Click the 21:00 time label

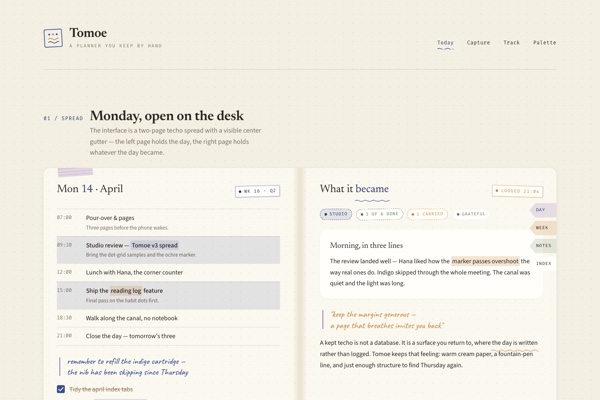point(64,335)
